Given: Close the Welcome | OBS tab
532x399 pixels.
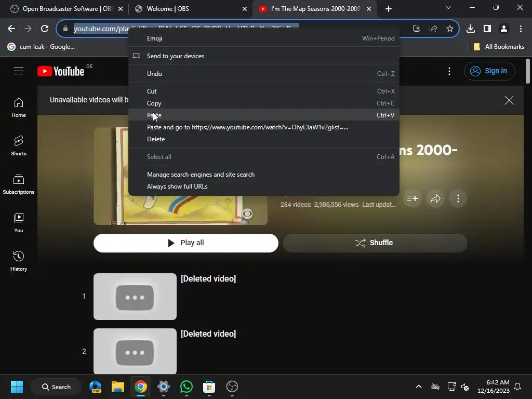Looking at the screenshot, I should (x=245, y=9).
